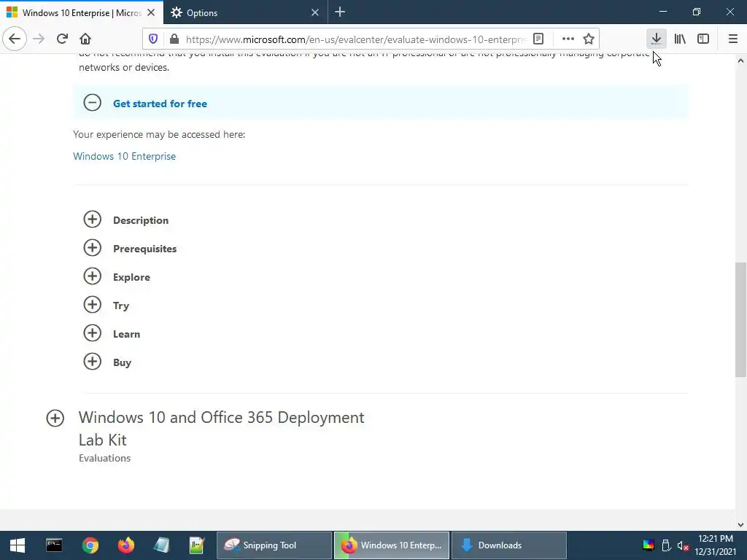
Task: Collapse Get started for free section
Action: 93,103
